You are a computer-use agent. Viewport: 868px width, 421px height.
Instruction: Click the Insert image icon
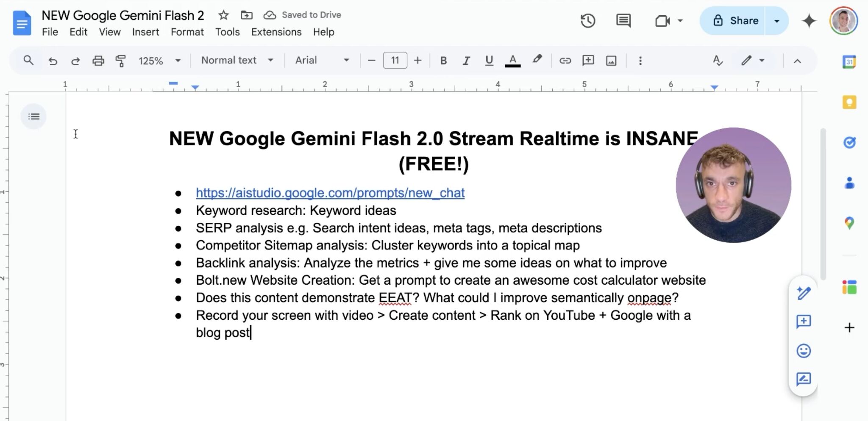click(610, 60)
